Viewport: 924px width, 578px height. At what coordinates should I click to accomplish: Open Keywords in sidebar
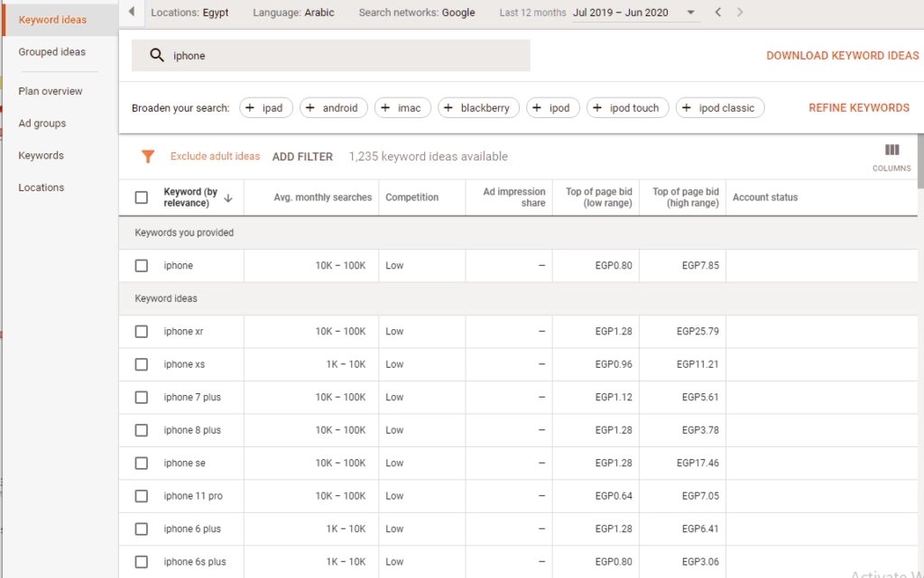(41, 155)
